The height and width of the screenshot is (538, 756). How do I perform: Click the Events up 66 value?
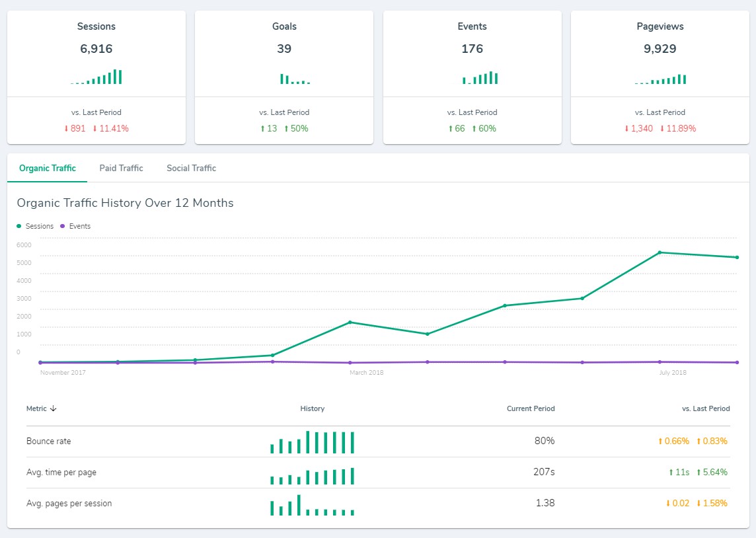pos(457,128)
